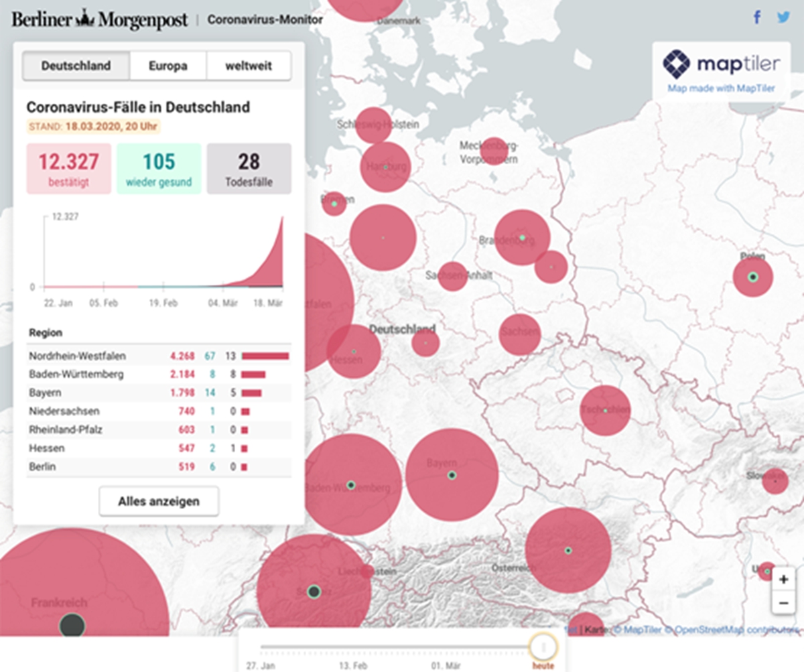Select the Bayern case bubble on map
The width and height of the screenshot is (804, 672).
pyautogui.click(x=452, y=475)
